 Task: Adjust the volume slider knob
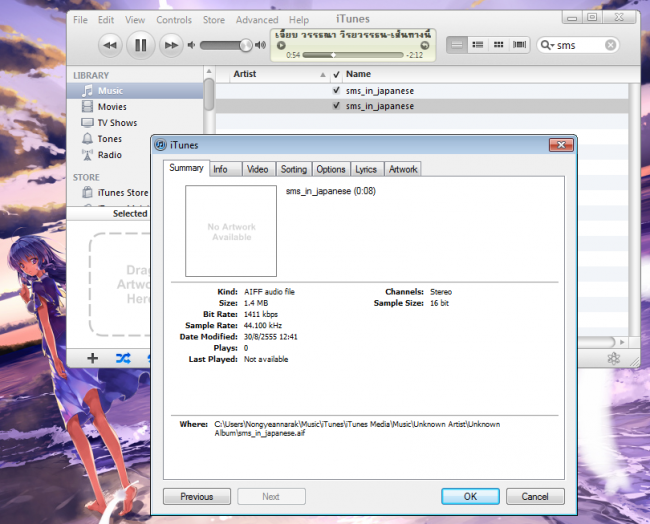[x=246, y=45]
